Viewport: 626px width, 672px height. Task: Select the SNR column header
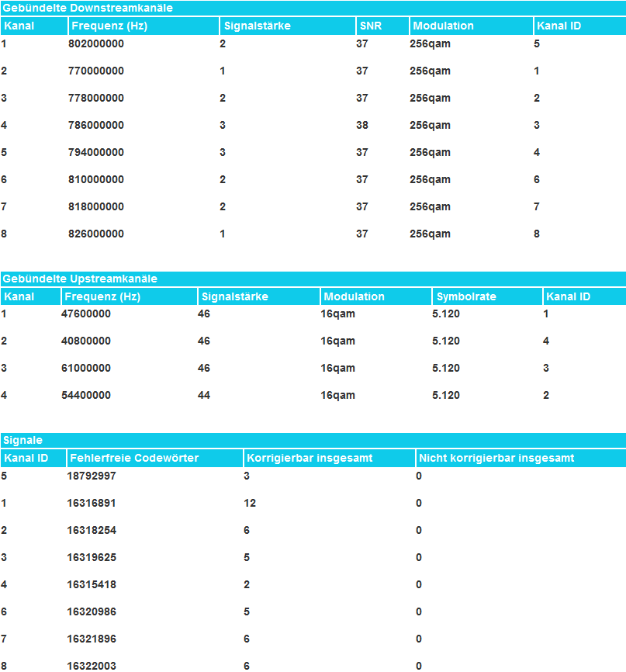pyautogui.click(x=371, y=26)
